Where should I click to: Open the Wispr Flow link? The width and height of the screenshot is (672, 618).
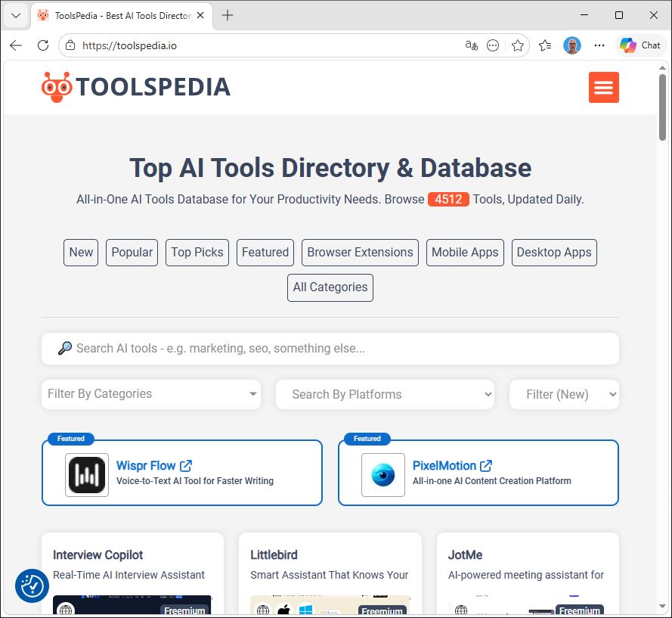[146, 465]
